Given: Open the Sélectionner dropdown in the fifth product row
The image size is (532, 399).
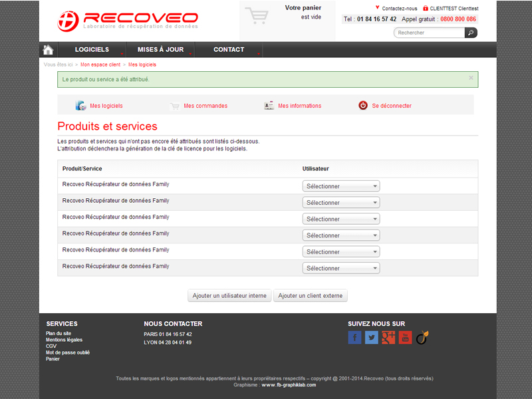Looking at the screenshot, I should pyautogui.click(x=341, y=252).
